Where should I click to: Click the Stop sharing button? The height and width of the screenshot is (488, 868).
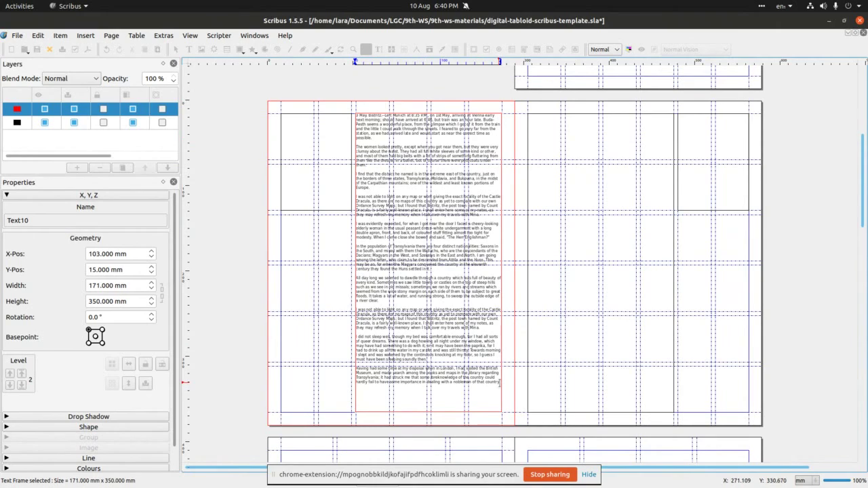pyautogui.click(x=550, y=474)
